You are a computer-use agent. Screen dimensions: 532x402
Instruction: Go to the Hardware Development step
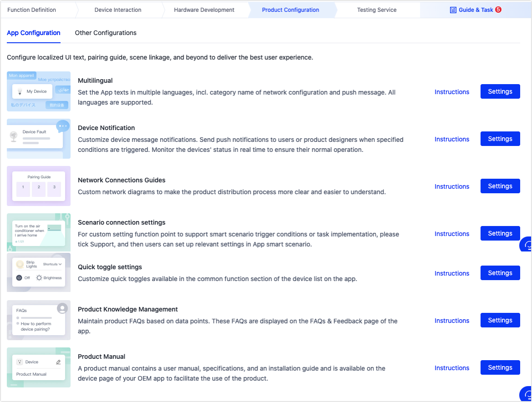204,10
